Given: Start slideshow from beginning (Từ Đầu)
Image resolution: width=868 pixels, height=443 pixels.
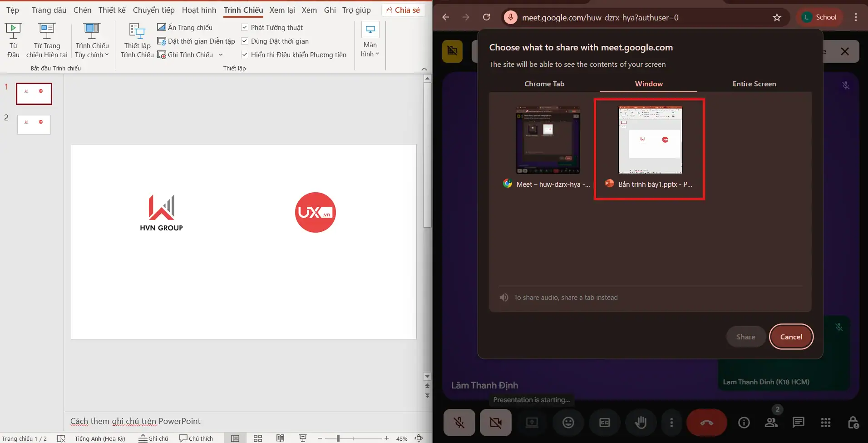Looking at the screenshot, I should [x=13, y=40].
